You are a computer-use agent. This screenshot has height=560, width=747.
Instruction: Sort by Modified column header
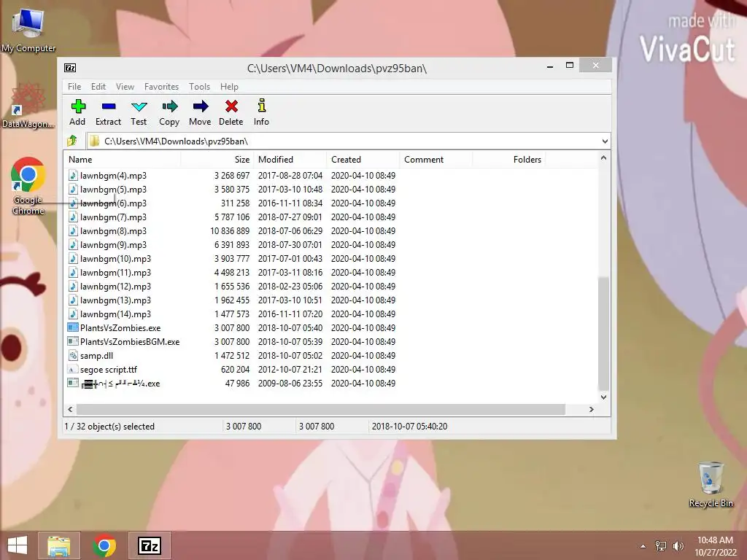coord(290,159)
